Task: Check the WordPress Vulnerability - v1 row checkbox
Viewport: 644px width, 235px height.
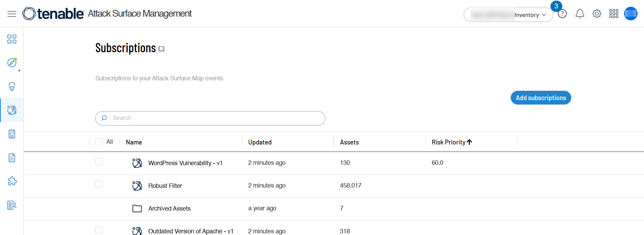Action: [99, 162]
